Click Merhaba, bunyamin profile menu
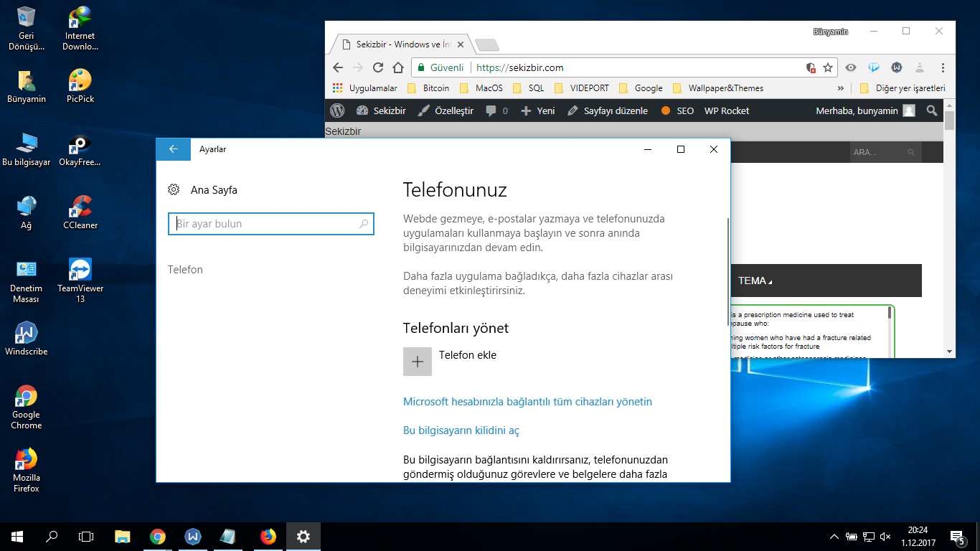Image resolution: width=980 pixels, height=551 pixels. click(x=865, y=110)
